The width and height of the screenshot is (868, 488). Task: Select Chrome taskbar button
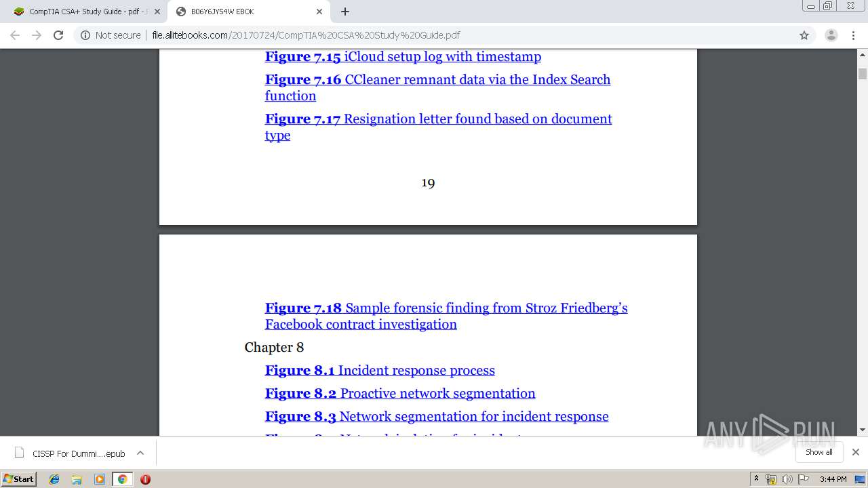point(122,479)
